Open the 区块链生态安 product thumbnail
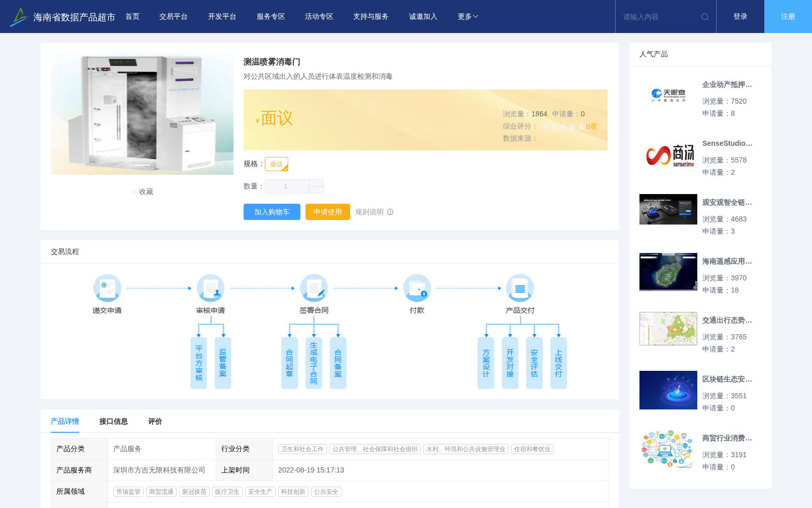812x508 pixels. coord(668,390)
